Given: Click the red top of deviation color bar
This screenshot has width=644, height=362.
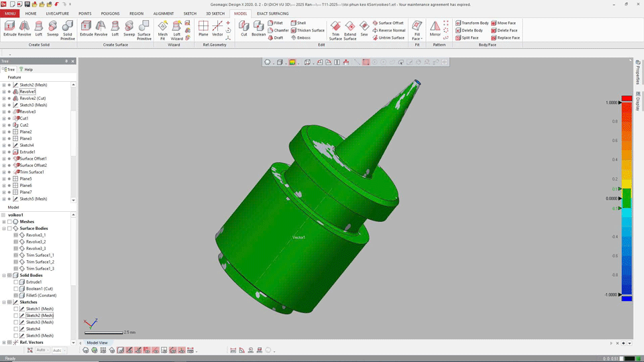Looking at the screenshot, I should click(627, 99).
